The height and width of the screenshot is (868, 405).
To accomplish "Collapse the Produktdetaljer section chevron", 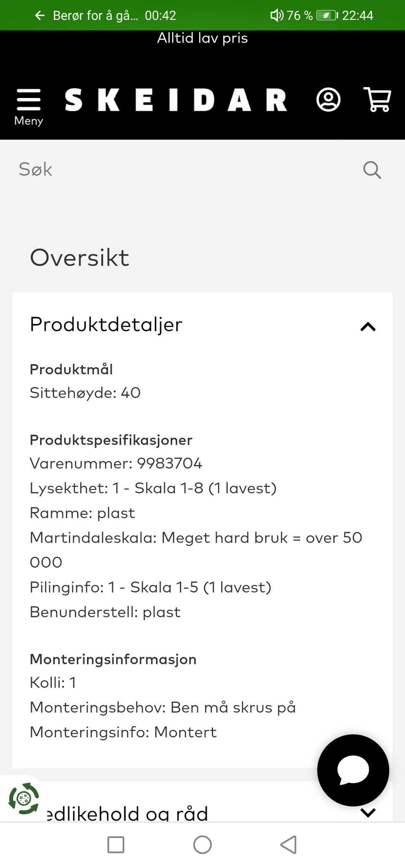I will (368, 327).
